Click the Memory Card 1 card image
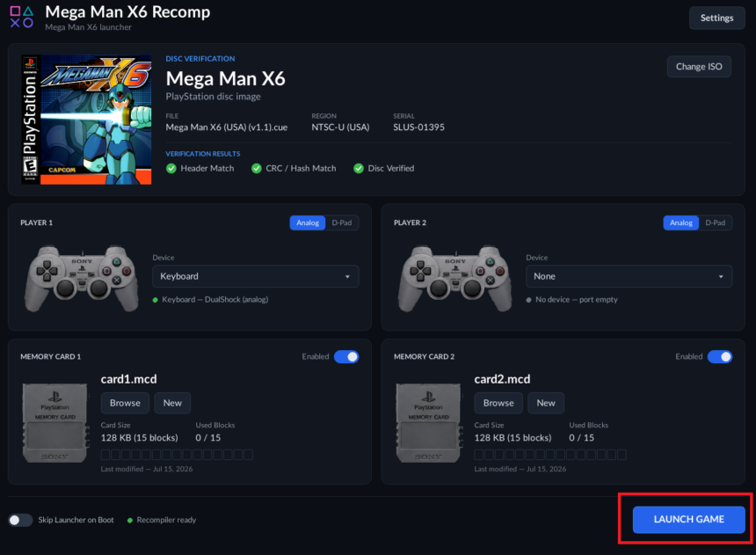 (55, 423)
